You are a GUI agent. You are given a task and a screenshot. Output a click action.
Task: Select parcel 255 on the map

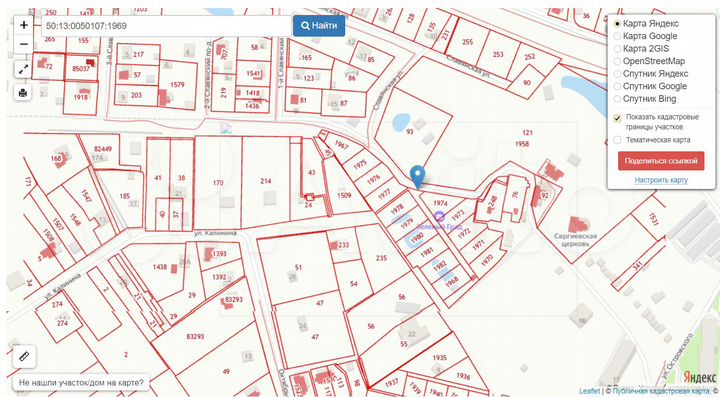pos(467,42)
